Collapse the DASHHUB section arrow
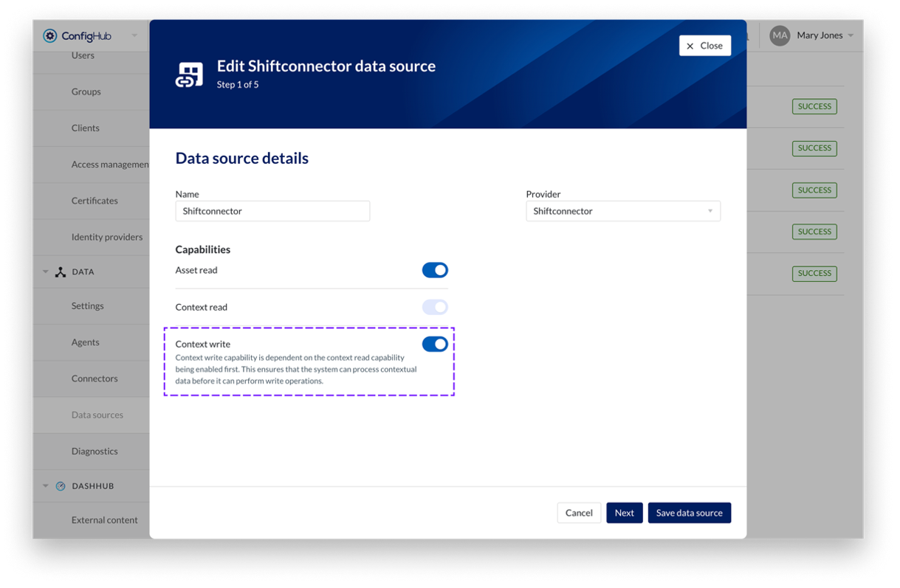 46,486
